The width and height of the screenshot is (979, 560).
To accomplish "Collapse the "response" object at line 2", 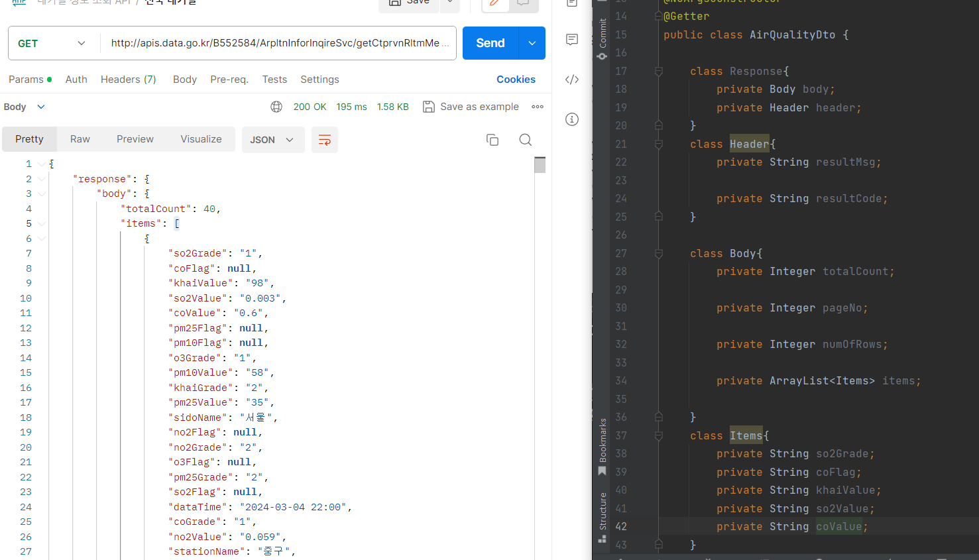I will pos(42,179).
